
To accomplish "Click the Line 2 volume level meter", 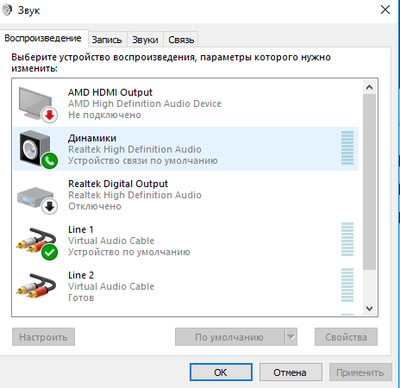I will point(347,285).
